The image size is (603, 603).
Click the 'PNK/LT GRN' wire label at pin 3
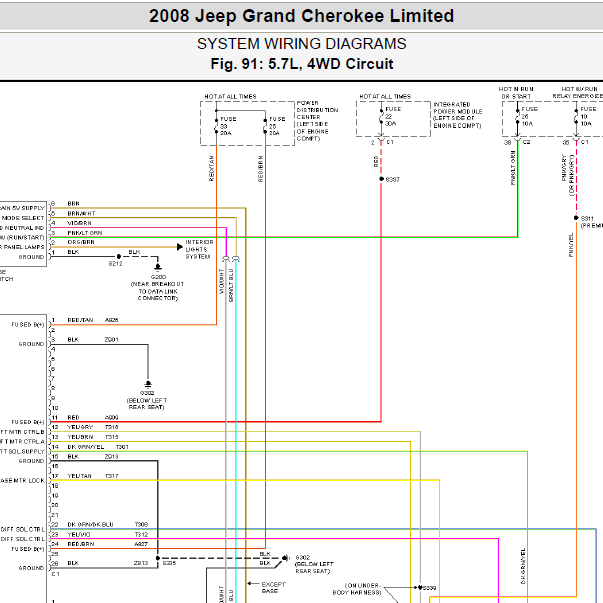click(85, 233)
